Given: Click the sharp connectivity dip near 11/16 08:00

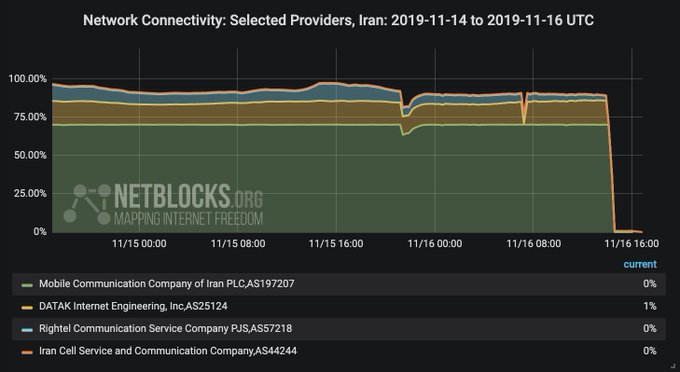Looking at the screenshot, I should (x=524, y=108).
